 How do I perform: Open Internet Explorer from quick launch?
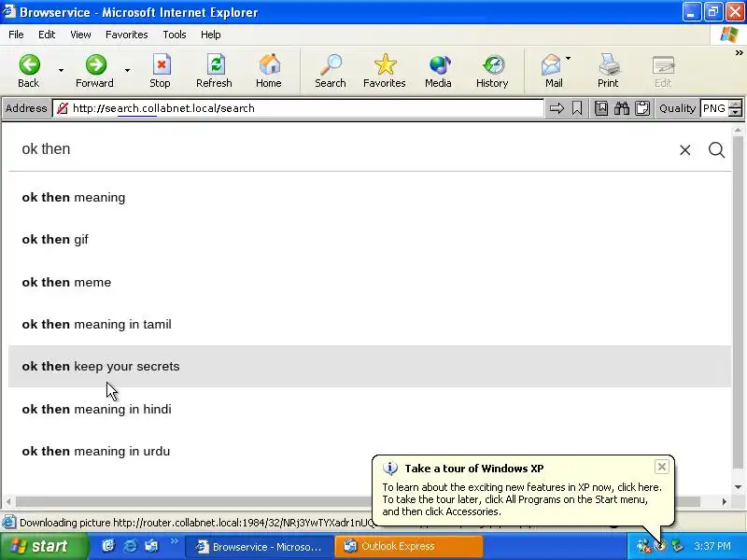pyautogui.click(x=130, y=546)
